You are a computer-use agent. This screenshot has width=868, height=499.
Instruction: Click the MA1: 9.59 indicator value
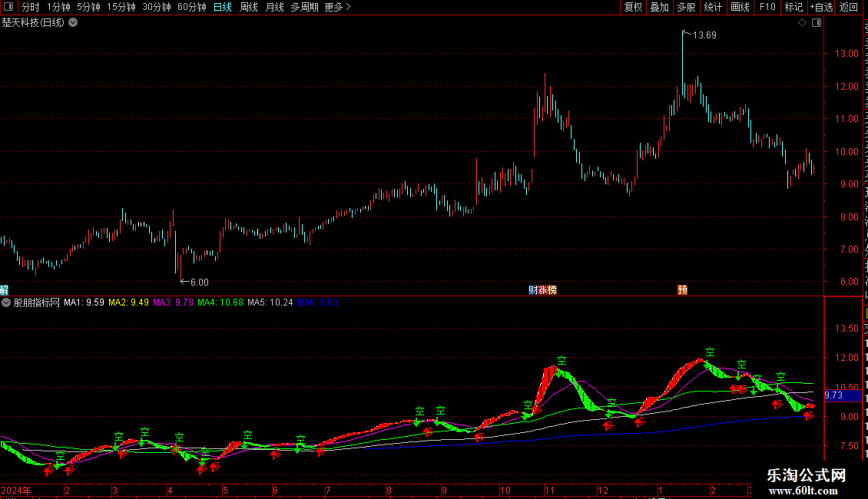tap(84, 302)
